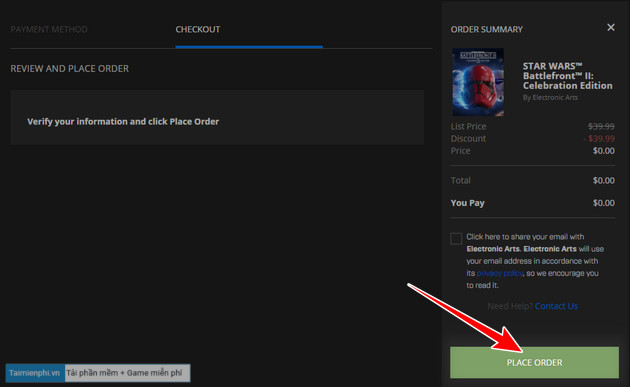
Task: Click the Review and Place Order heading
Action: click(70, 69)
